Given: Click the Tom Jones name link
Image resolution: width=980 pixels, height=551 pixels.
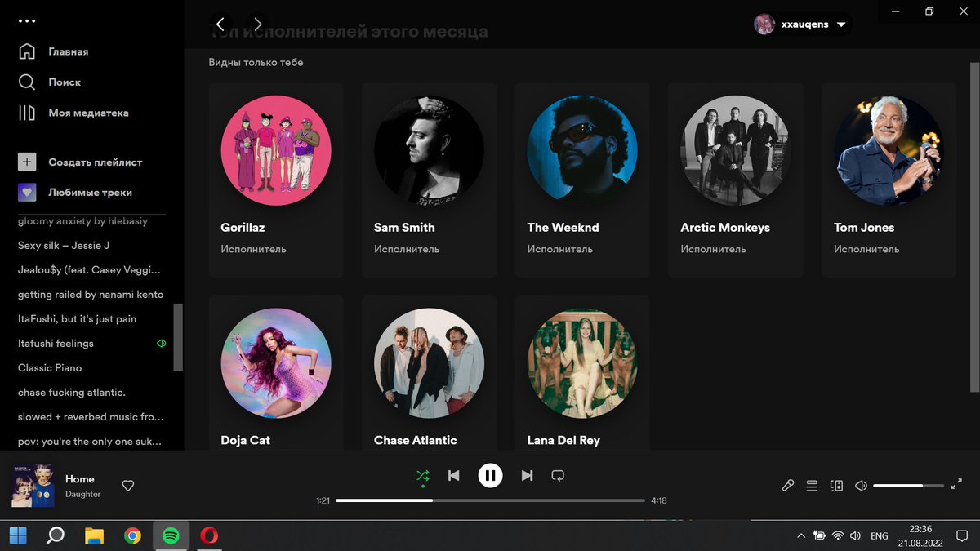Looking at the screenshot, I should [864, 228].
